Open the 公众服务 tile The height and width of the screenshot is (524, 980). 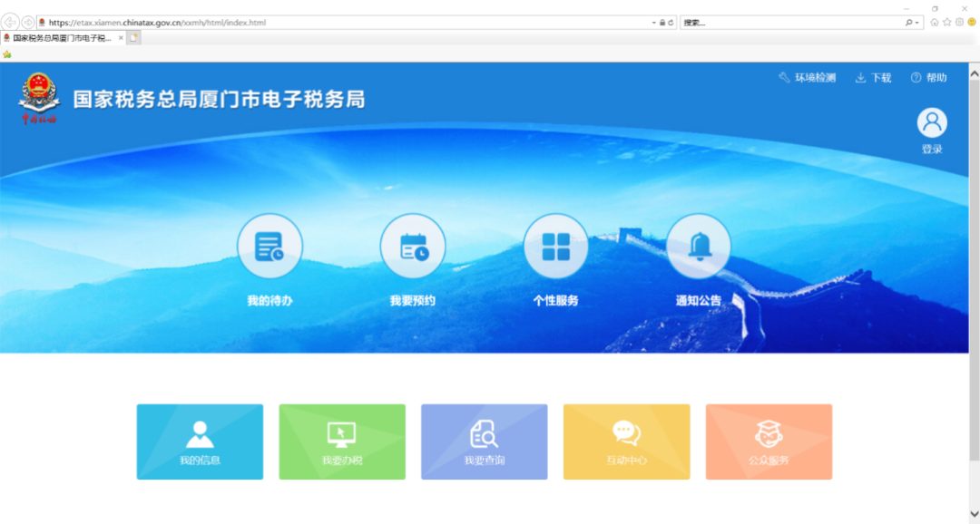click(769, 442)
